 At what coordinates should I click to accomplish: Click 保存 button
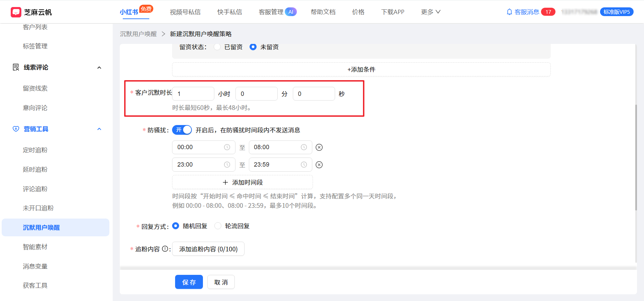point(189,282)
